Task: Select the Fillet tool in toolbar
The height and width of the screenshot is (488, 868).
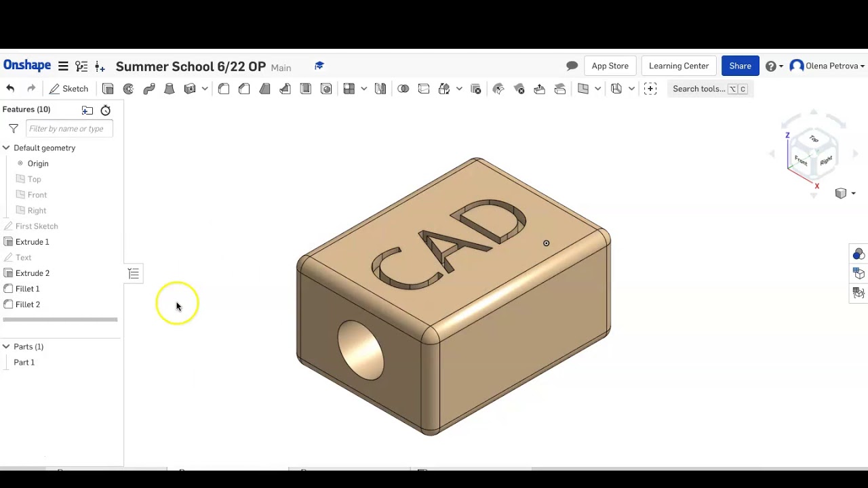Action: click(x=224, y=89)
